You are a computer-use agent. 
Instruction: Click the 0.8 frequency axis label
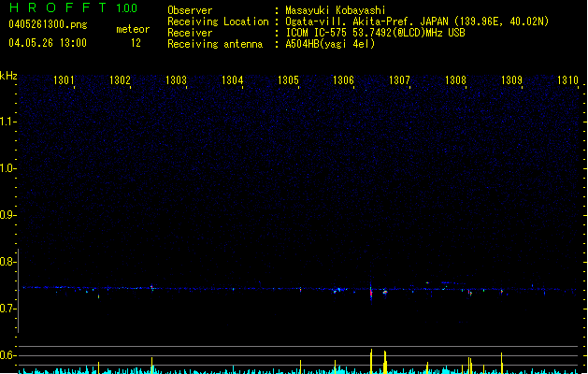coord(7,262)
